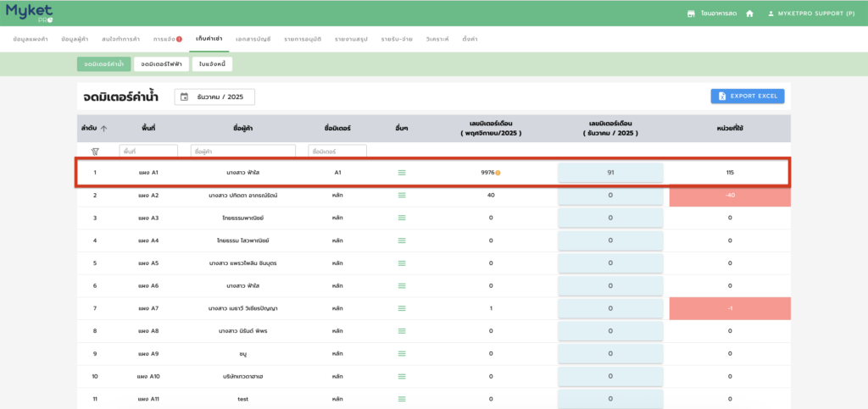The width and height of the screenshot is (868, 409).
Task: Open the menu icon for แผง A1 row
Action: pos(402,173)
